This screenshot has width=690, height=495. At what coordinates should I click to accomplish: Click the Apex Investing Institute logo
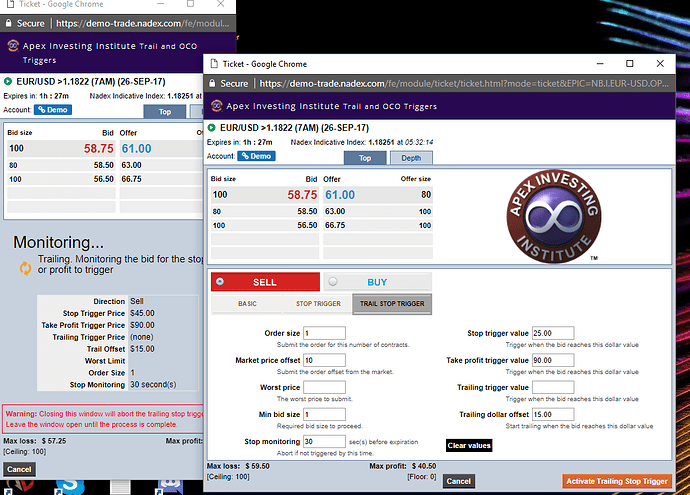click(x=554, y=216)
